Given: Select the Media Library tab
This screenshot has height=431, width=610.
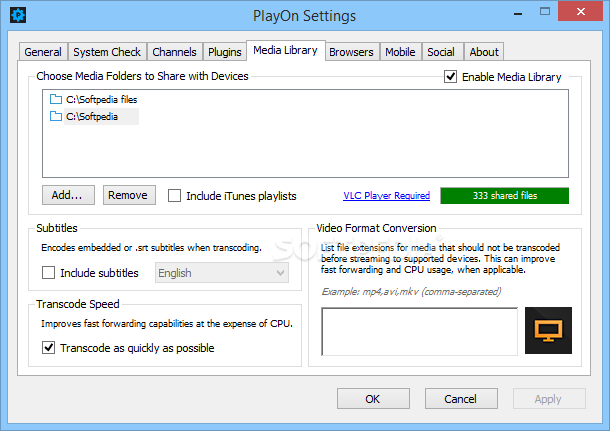Looking at the screenshot, I should tap(286, 50).
